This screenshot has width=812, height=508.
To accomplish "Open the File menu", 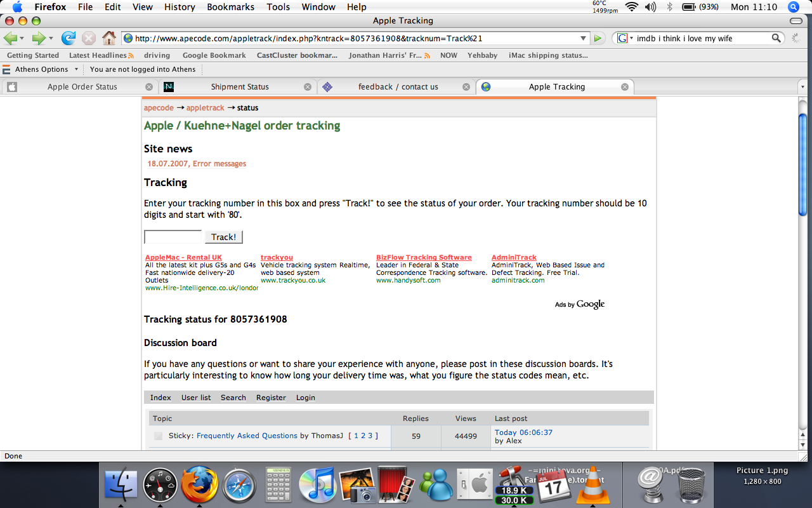I will 85,7.
